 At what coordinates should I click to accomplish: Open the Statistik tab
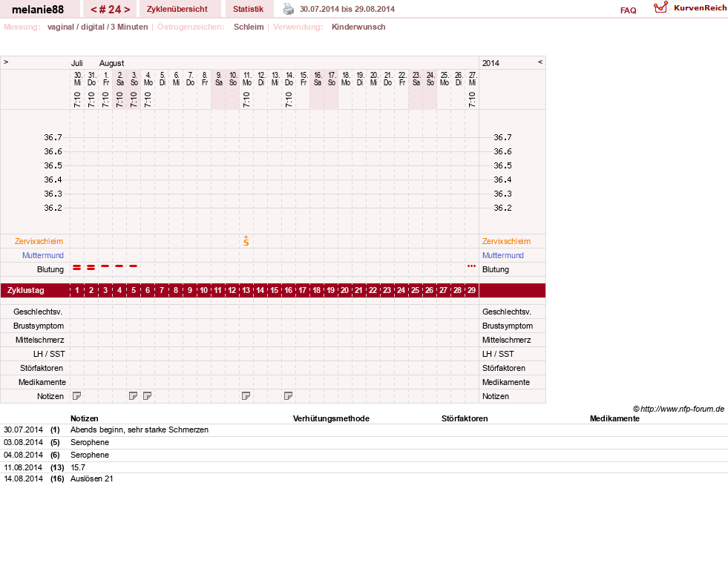(248, 9)
